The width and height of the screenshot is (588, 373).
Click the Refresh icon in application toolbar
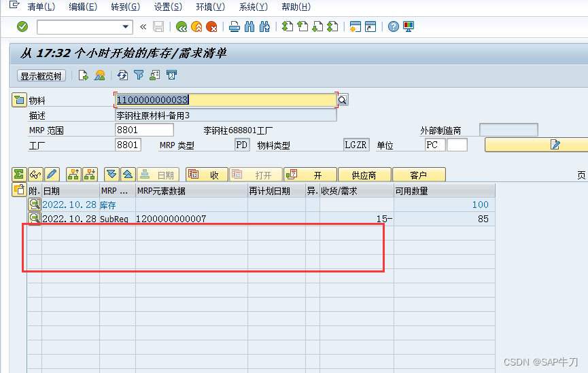click(x=122, y=75)
